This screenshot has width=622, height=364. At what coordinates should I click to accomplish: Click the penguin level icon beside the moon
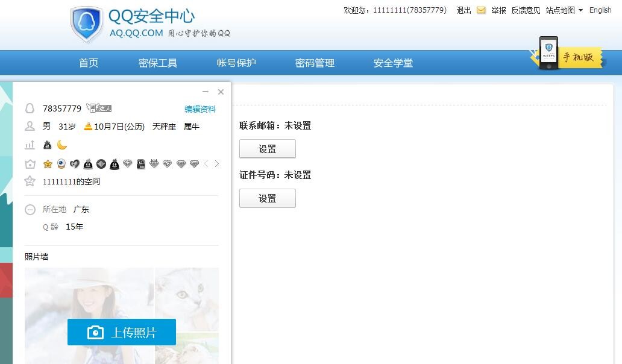coord(47,145)
